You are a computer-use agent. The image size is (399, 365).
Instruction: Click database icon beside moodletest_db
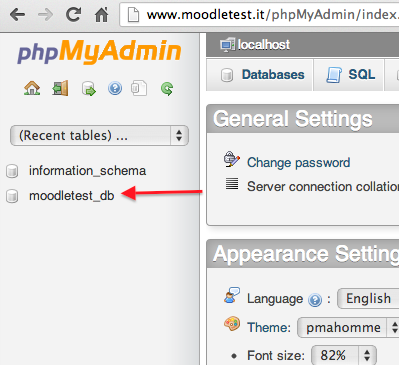tap(12, 196)
